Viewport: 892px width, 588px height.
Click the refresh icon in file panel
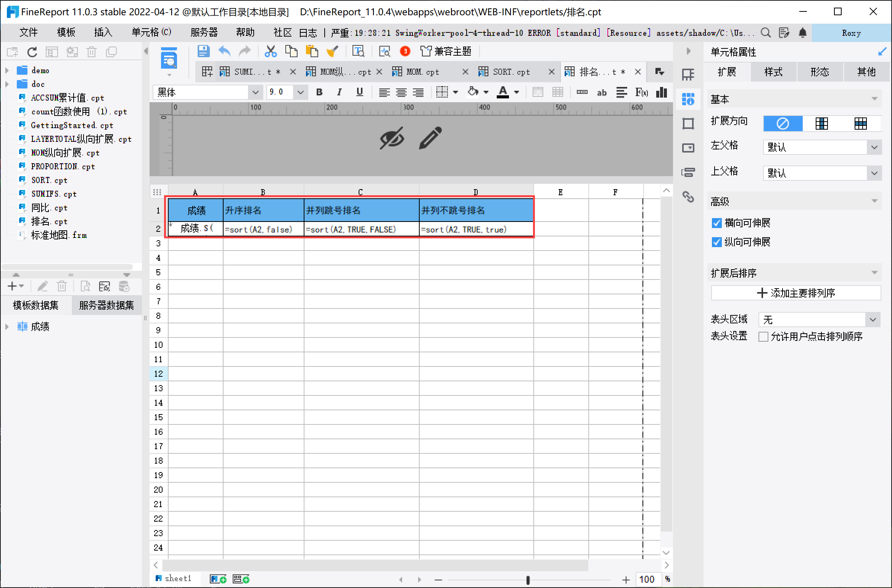click(x=32, y=52)
